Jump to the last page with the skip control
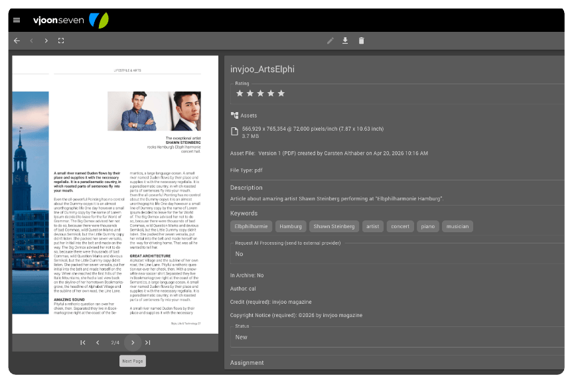The height and width of the screenshot is (392, 588). pyautogui.click(x=147, y=343)
